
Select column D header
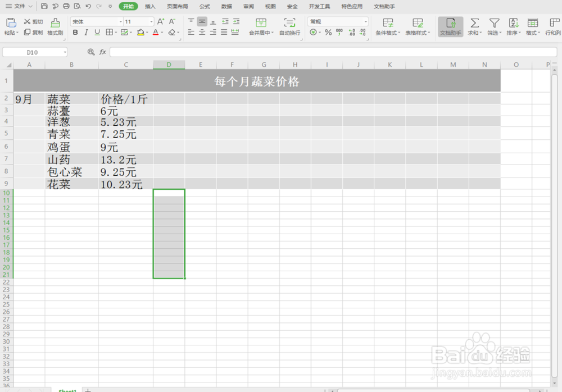[169, 65]
